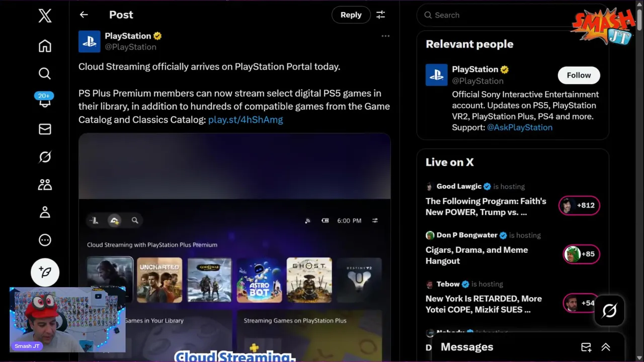Image resolution: width=644 pixels, height=362 pixels.
Task: Reply to the PlayStation post
Action: 351,15
